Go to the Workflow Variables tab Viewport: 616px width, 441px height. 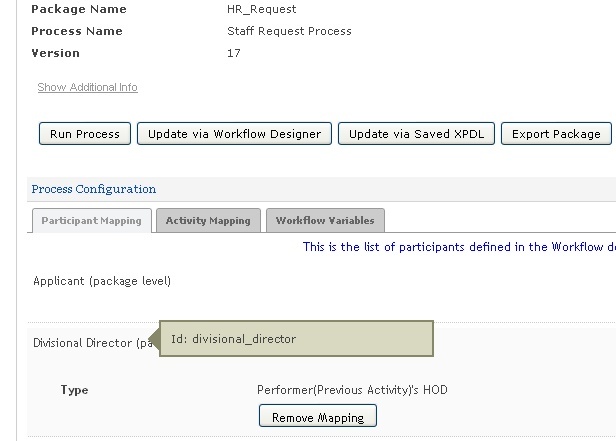point(325,220)
